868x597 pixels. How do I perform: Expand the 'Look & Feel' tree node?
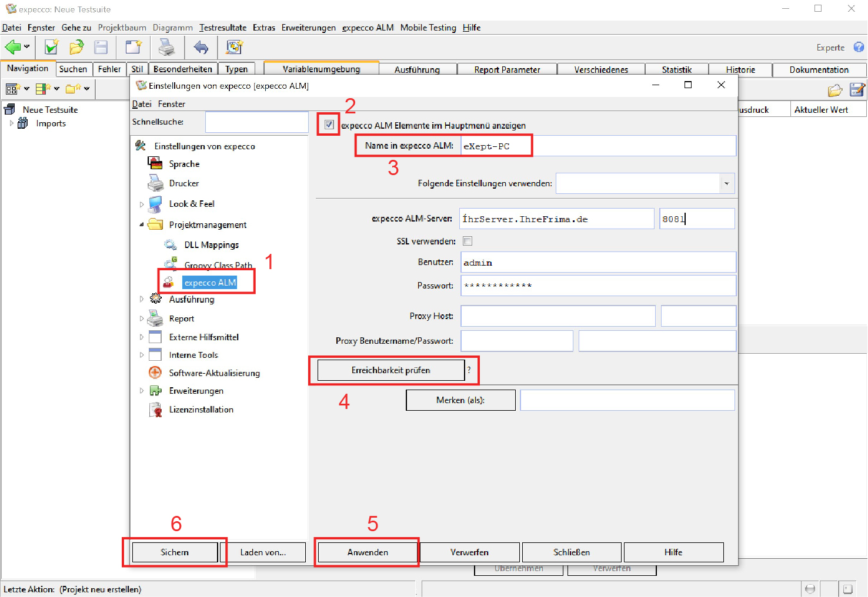point(141,204)
